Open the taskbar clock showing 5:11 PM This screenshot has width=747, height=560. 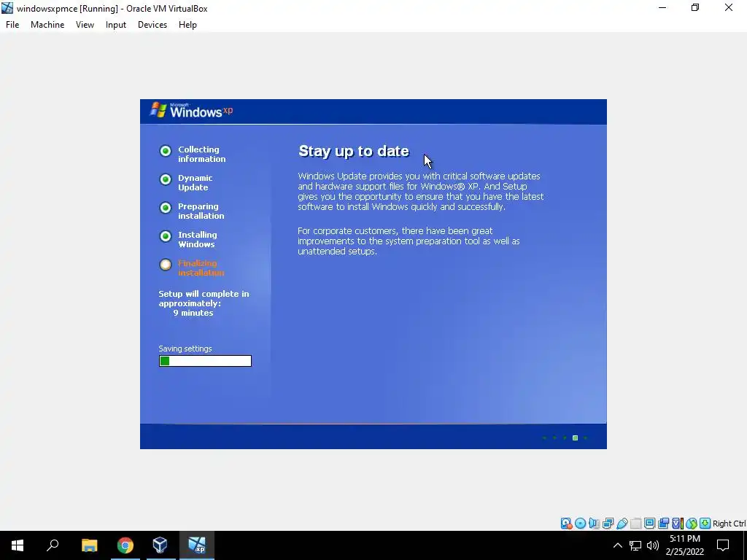[684, 545]
